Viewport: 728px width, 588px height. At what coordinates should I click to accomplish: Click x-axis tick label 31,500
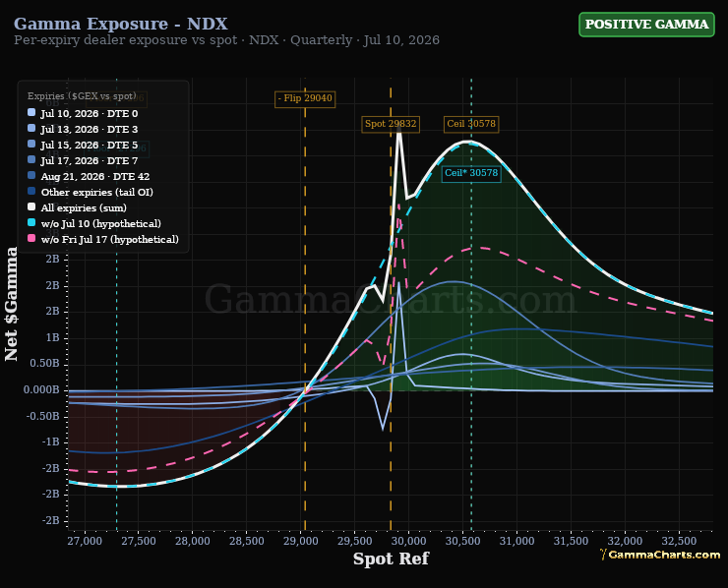coord(571,541)
